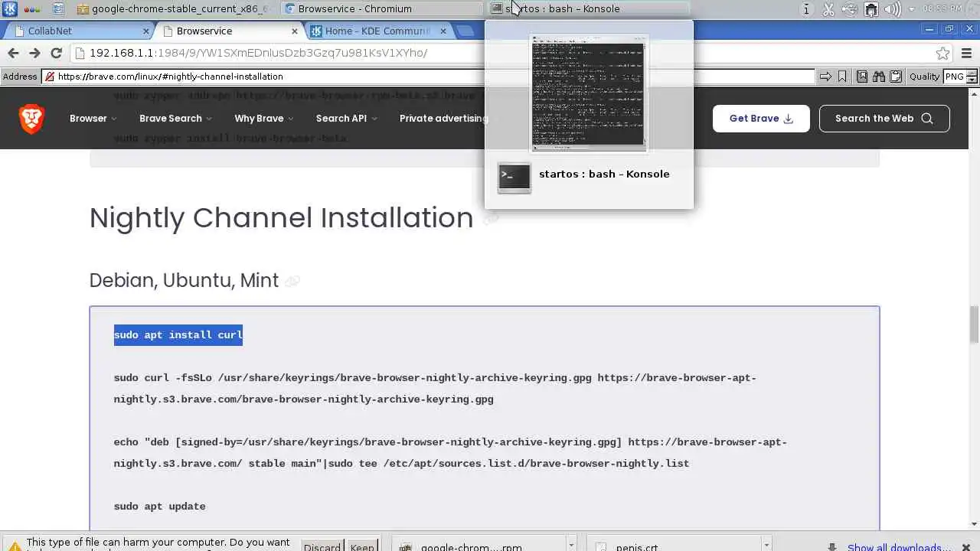
Task: Open the USB device notifier tray icon
Action: click(x=849, y=9)
